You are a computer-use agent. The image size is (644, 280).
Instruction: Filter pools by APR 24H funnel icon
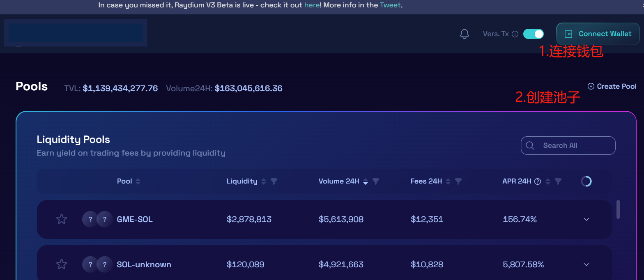(x=558, y=181)
